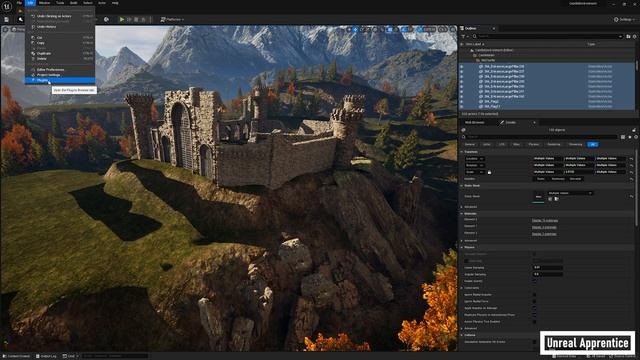Click the Details property matrix grid icon
The width and height of the screenshot is (640, 360).
click(623, 137)
